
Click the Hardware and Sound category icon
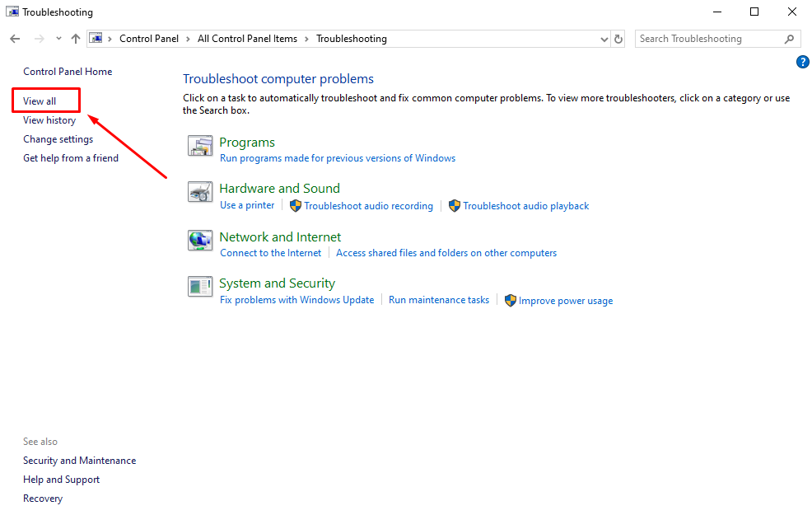pos(200,192)
